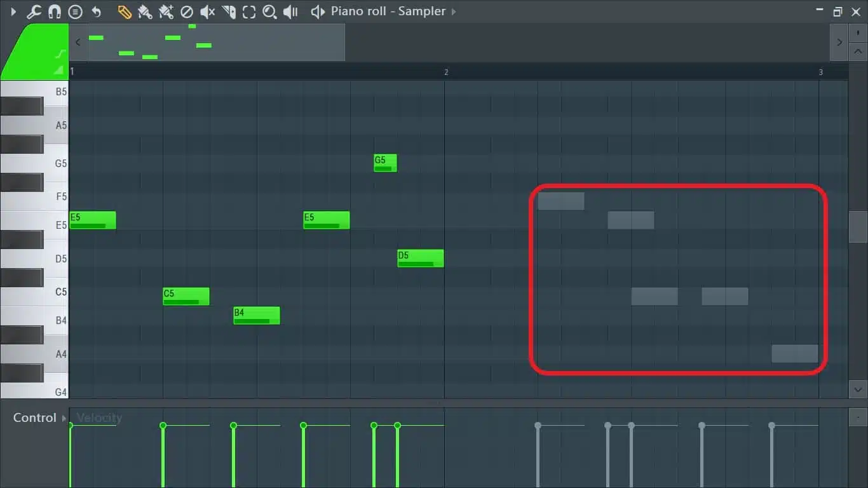Click the green corner panel
The image size is (868, 488).
(x=35, y=51)
